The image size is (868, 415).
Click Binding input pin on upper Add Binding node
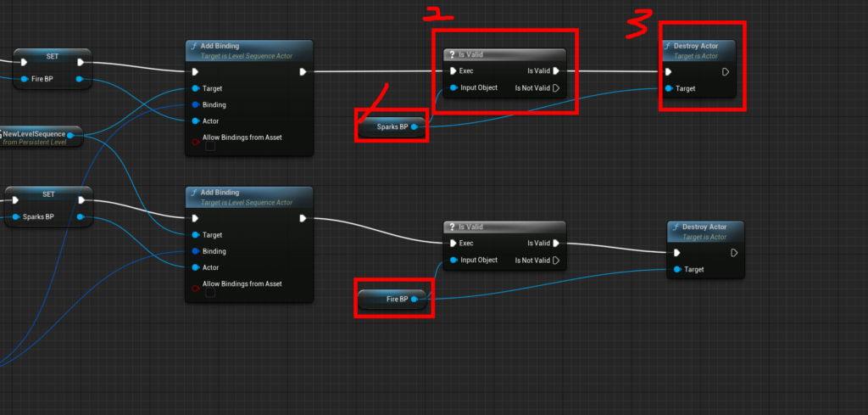[197, 104]
